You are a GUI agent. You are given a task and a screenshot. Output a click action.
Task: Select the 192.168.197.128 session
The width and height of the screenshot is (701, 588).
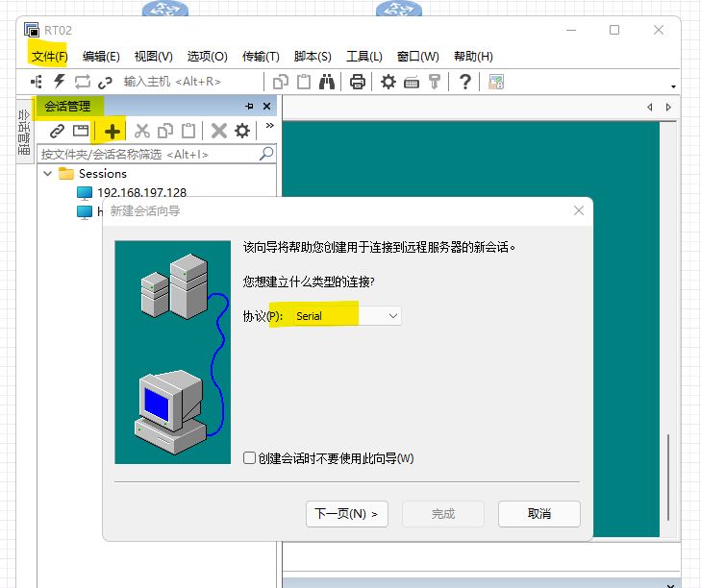pos(141,192)
